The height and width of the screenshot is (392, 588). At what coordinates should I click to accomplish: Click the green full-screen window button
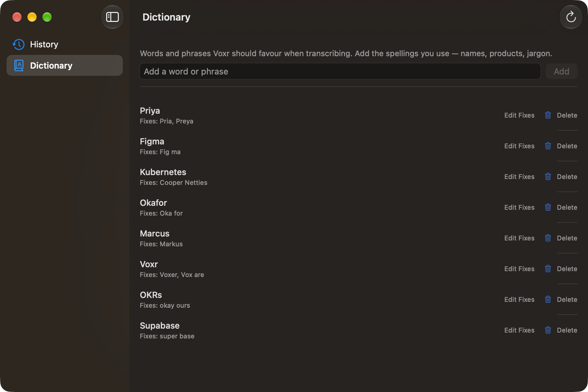[x=47, y=17]
